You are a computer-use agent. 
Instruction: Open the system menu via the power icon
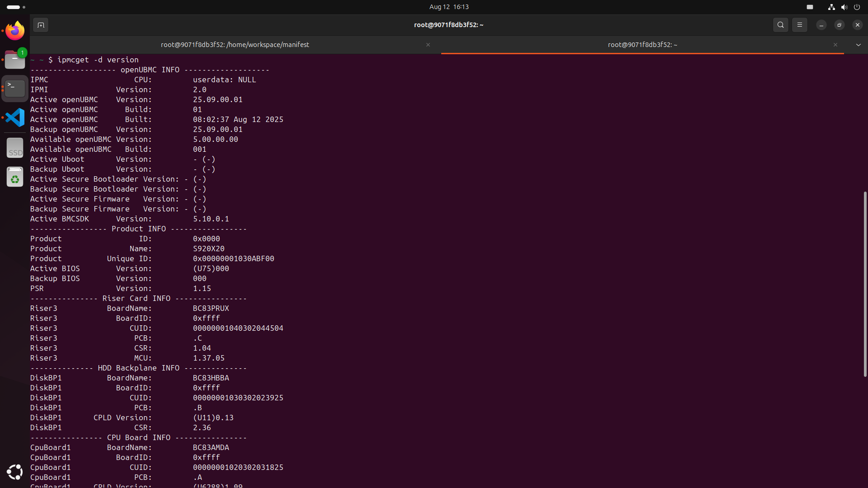857,7
